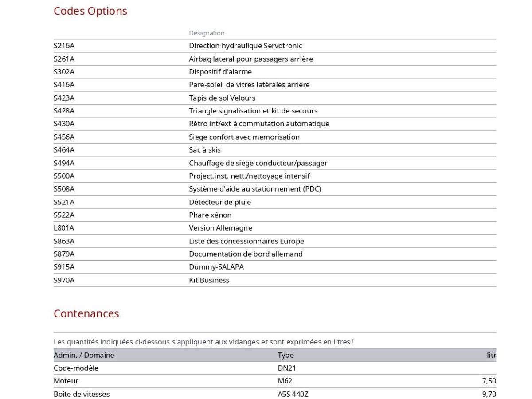Click the Codes Options heading
532x399 pixels.
(90, 11)
